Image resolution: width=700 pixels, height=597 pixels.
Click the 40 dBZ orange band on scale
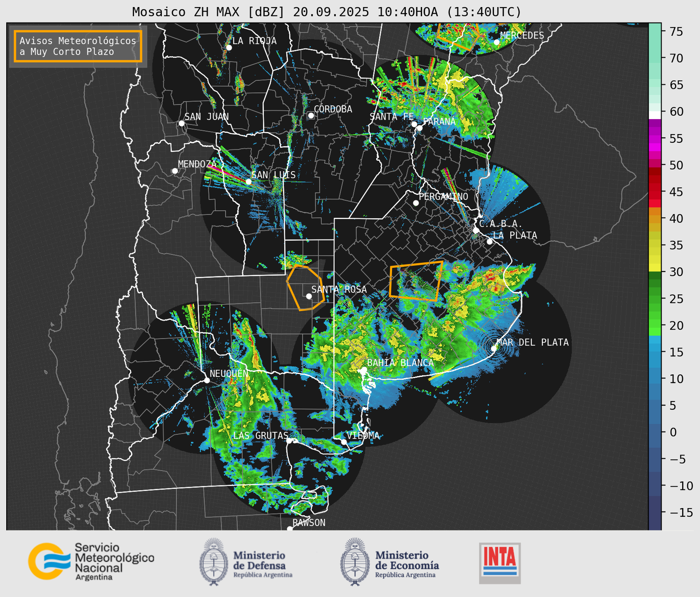click(655, 219)
